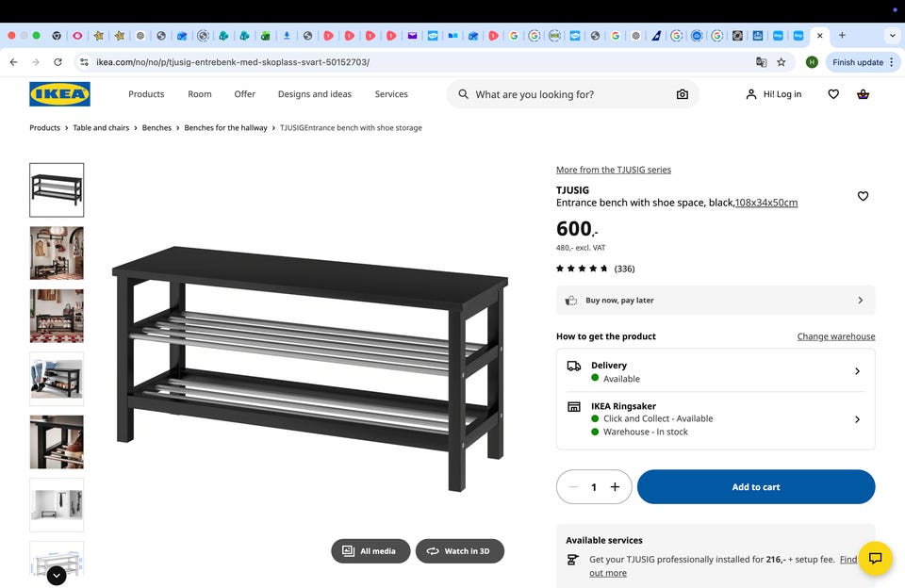Click the 108x34x50cm size link
The width and height of the screenshot is (905, 588).
[x=766, y=203]
